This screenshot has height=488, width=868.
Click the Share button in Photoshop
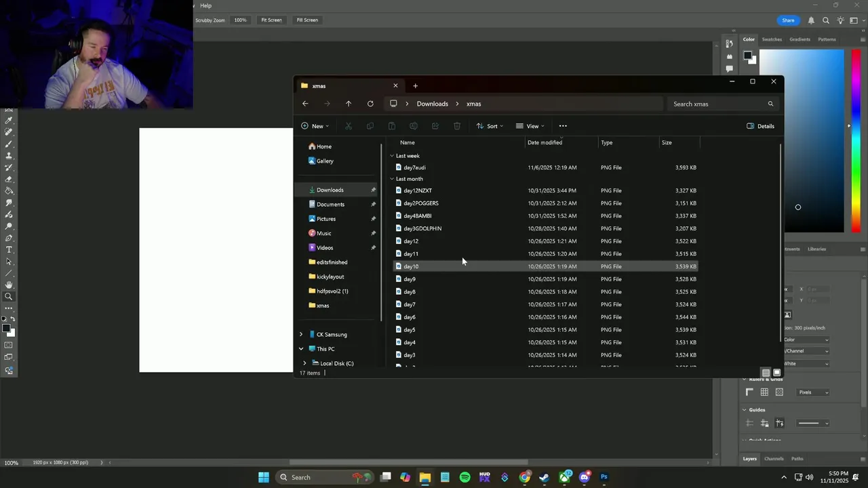788,20
